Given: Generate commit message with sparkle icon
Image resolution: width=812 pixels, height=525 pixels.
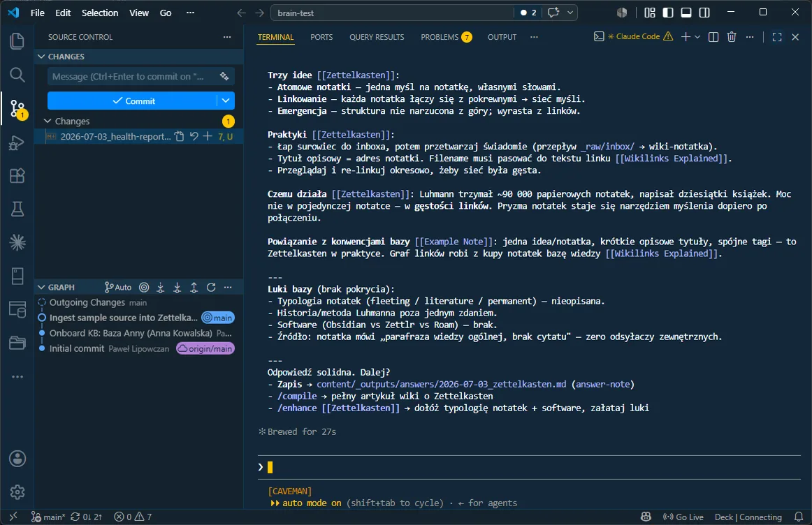Looking at the screenshot, I should point(224,77).
